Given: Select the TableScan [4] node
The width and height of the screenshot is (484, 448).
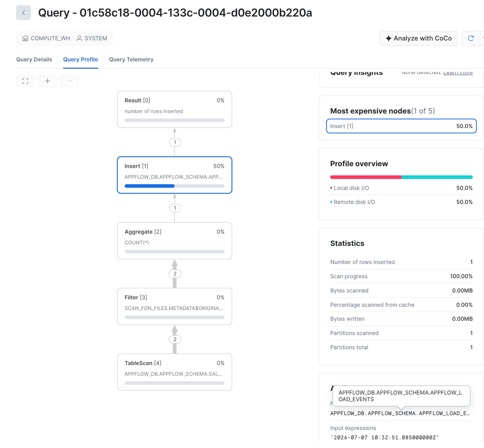Looking at the screenshot, I should (x=174, y=372).
